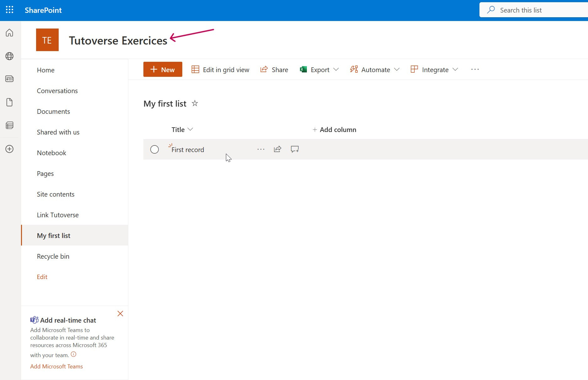The image size is (588, 380).
Task: Open comment icon on First record row
Action: point(295,149)
